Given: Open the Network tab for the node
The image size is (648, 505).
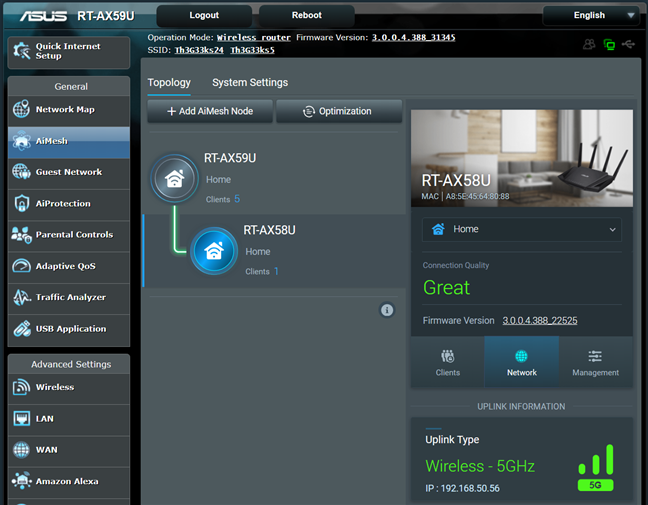Looking at the screenshot, I should (522, 362).
